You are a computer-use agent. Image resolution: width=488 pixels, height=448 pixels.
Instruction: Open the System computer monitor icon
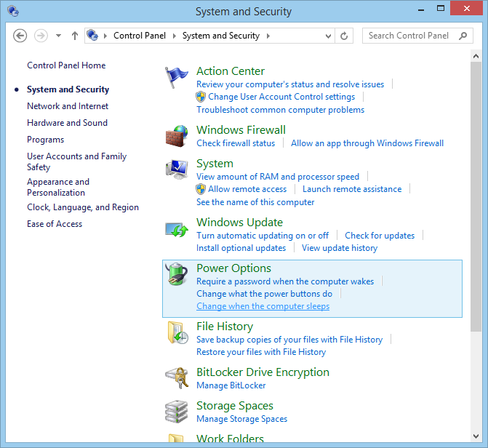coord(177,169)
